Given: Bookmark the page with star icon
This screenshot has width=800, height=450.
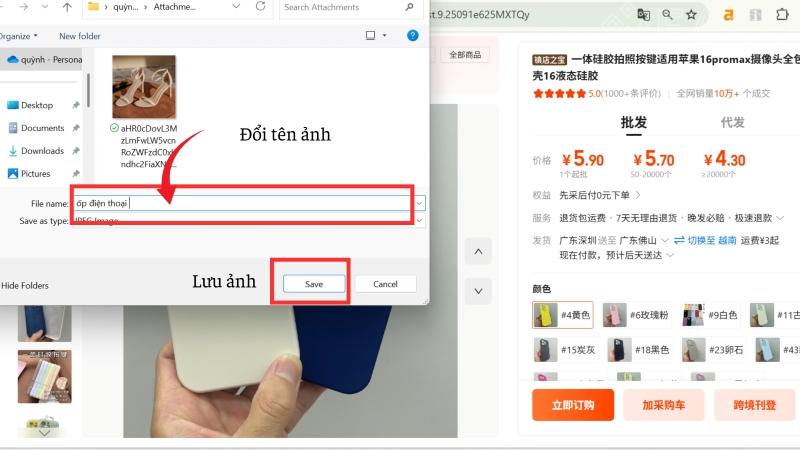Looking at the screenshot, I should pos(691,15).
